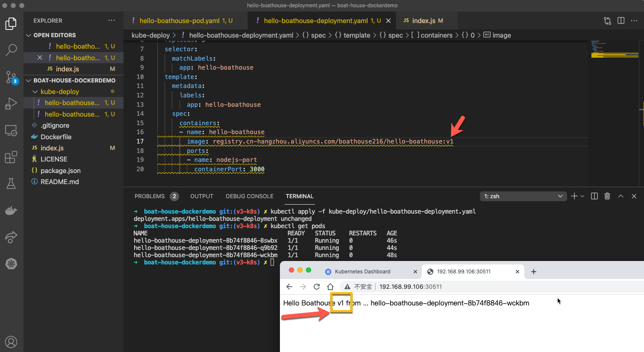Click line number 14 in the editor gutter

pyautogui.click(x=140, y=114)
